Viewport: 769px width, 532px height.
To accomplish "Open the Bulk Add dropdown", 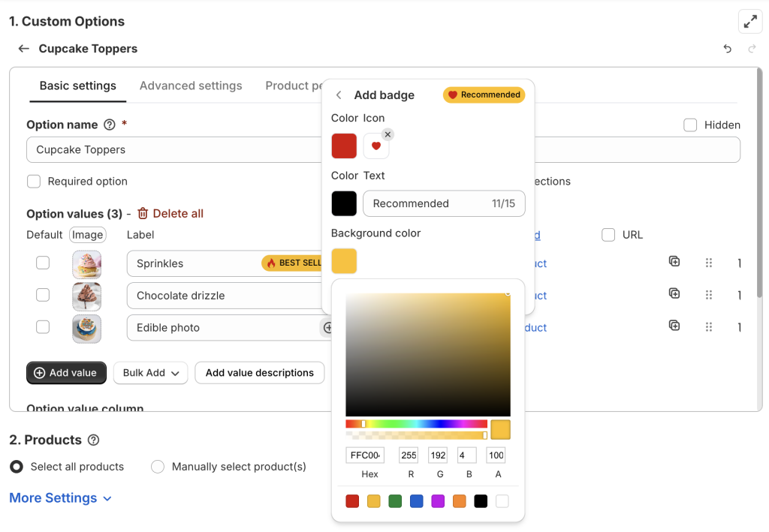I will [150, 373].
